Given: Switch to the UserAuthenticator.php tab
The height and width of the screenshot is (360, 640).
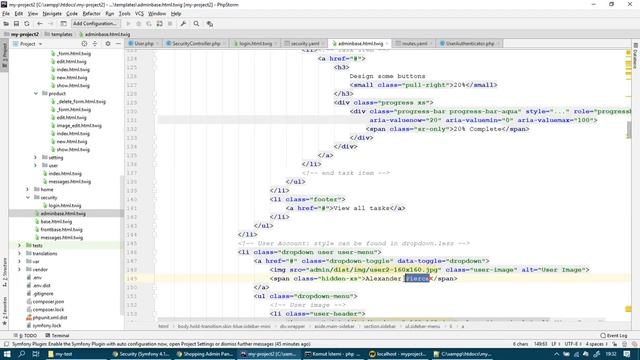Looking at the screenshot, I should click(x=470, y=43).
